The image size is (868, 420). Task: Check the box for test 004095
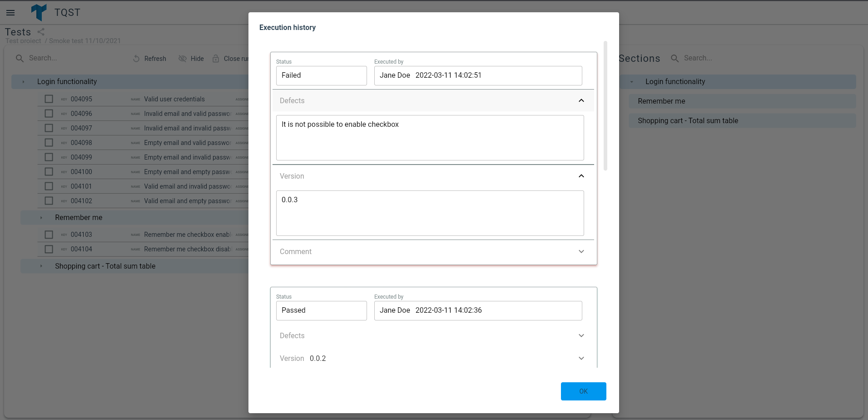coord(49,99)
